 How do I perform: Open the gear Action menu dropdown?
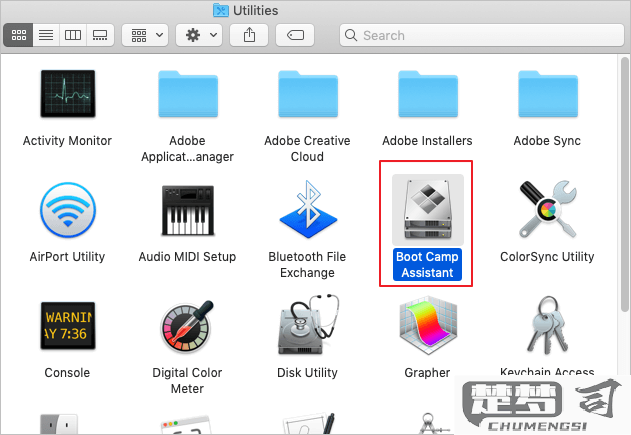coord(199,35)
